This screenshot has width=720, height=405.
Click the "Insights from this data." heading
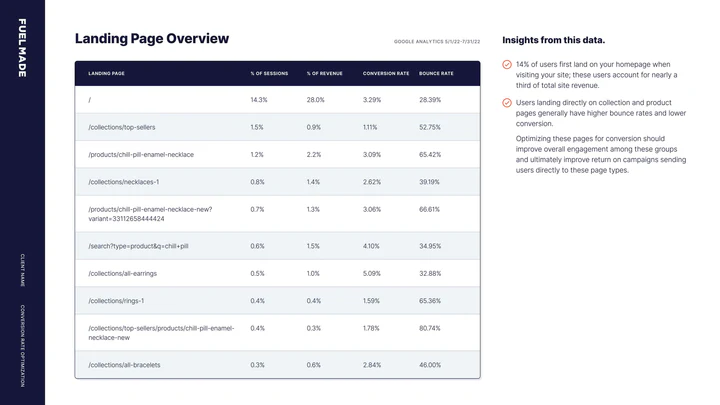(553, 41)
